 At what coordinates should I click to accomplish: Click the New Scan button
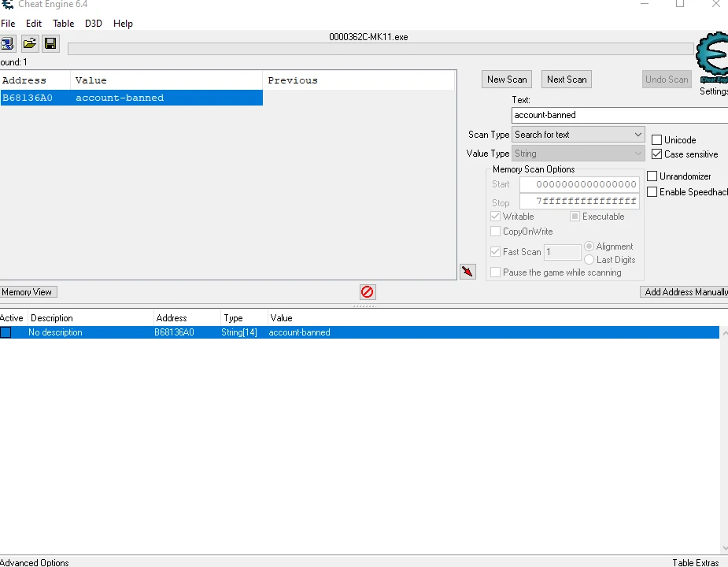click(507, 80)
